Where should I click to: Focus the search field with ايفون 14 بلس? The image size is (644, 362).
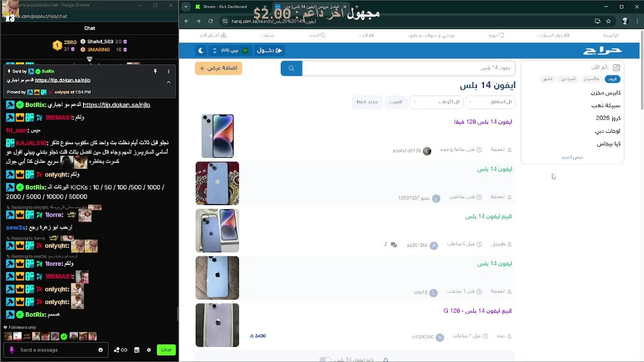(409, 68)
